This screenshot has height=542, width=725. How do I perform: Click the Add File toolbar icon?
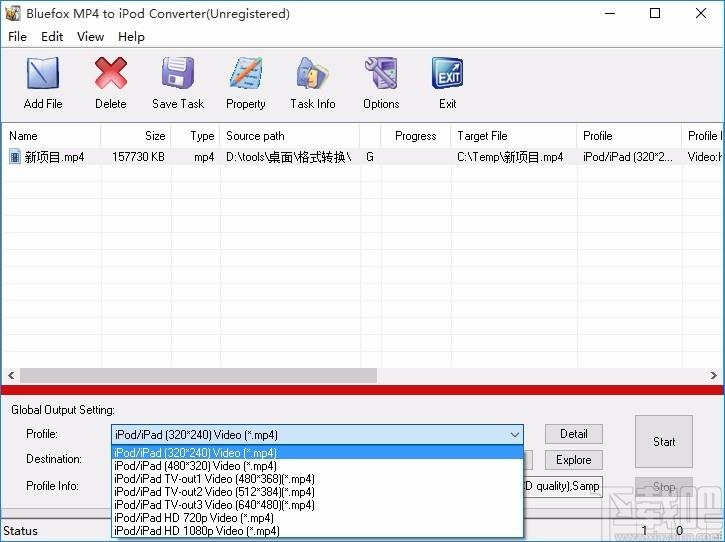point(43,73)
